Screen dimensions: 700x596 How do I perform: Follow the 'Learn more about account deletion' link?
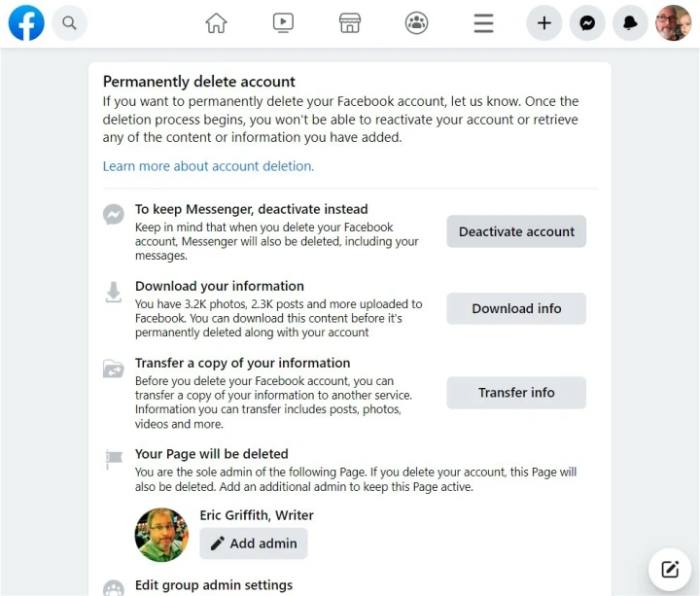[x=208, y=166]
